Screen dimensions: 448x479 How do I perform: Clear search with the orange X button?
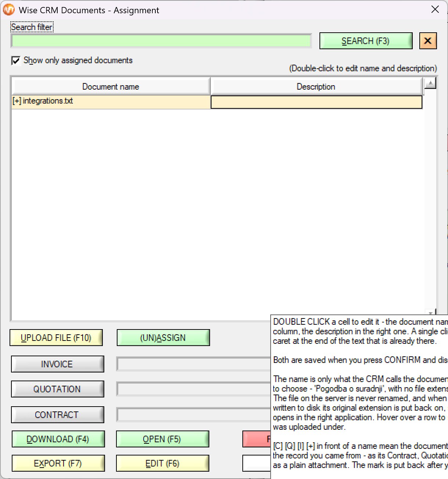pos(428,41)
